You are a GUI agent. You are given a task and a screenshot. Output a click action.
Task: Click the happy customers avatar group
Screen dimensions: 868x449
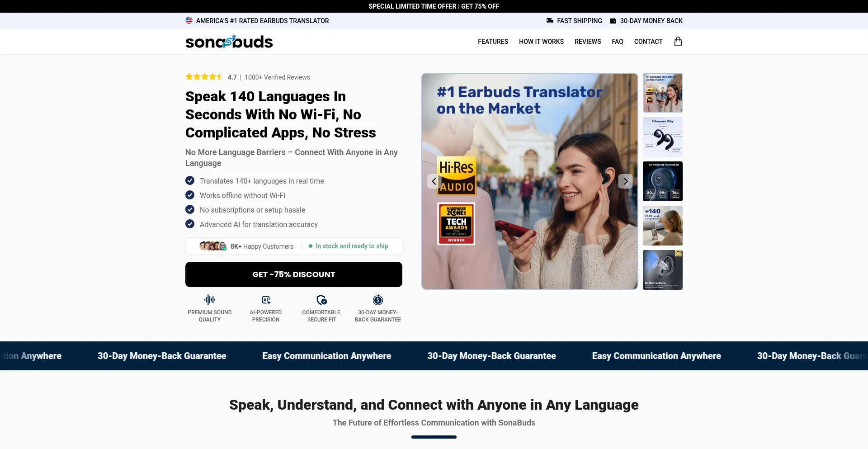pyautogui.click(x=213, y=246)
